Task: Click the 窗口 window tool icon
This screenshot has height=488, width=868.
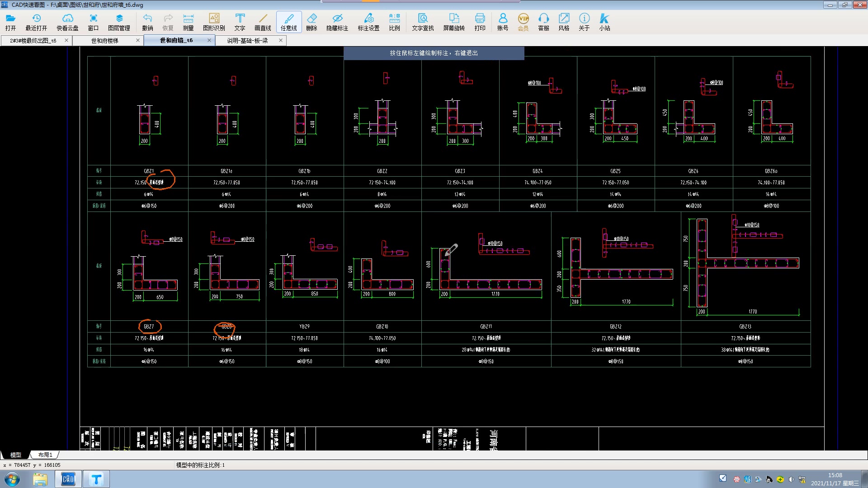Action: click(x=93, y=22)
